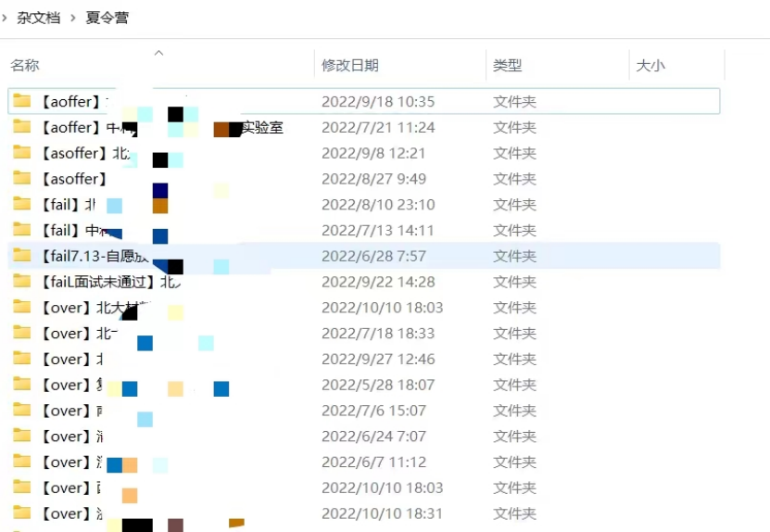Select folder icon of row dated 2022/7/13 14:11
Image resolution: width=770 pixels, height=532 pixels.
21,230
